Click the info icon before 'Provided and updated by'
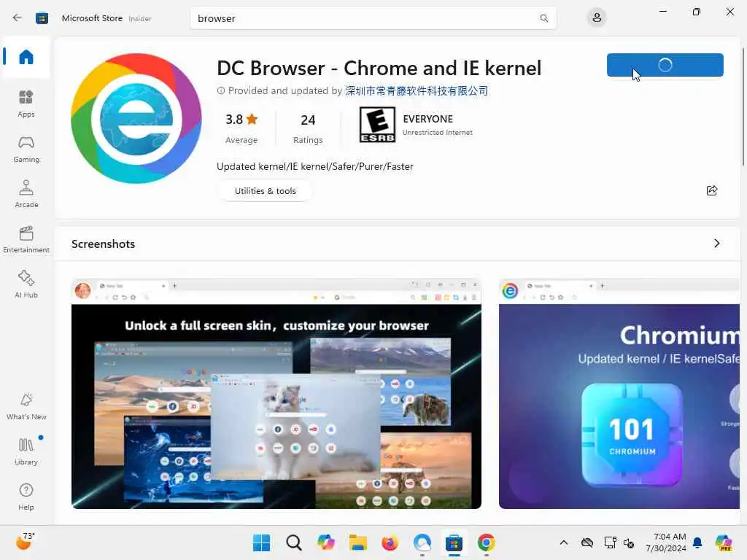This screenshot has width=747, height=560. [221, 90]
